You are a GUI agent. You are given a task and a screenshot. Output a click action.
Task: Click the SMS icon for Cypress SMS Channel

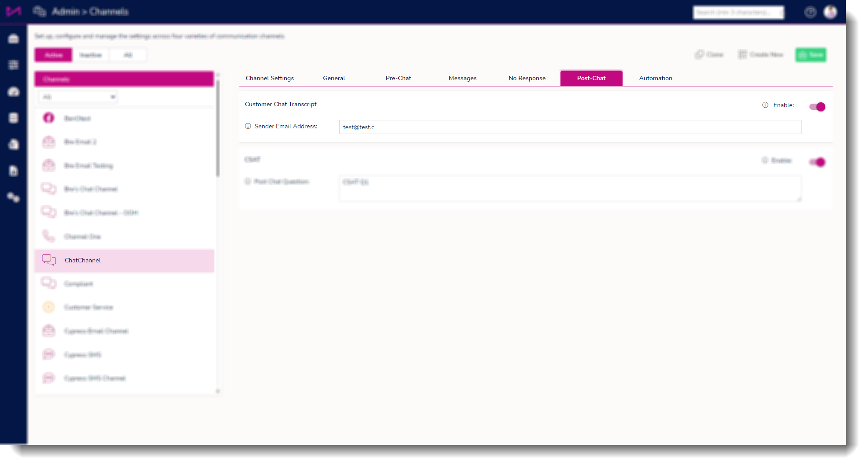coord(49,378)
